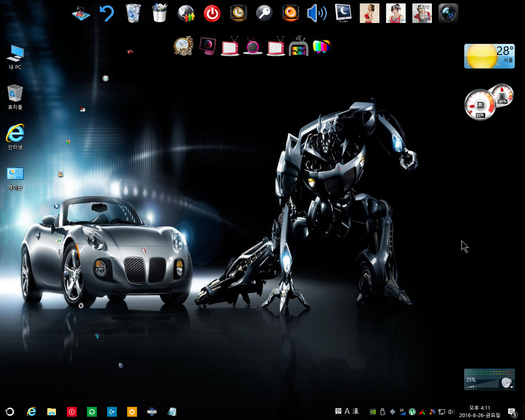Screen dimensions: 525x420
Task: Open the round pink TV icon
Action: [x=253, y=46]
